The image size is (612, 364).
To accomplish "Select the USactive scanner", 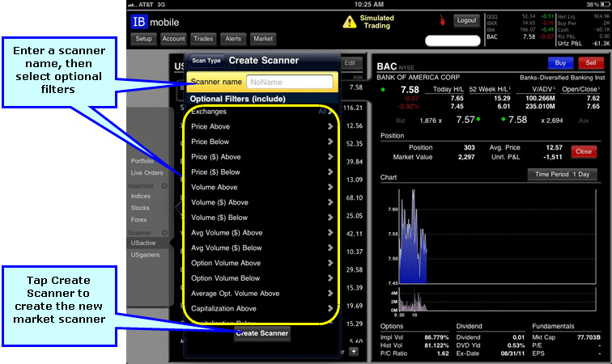I will 143,243.
